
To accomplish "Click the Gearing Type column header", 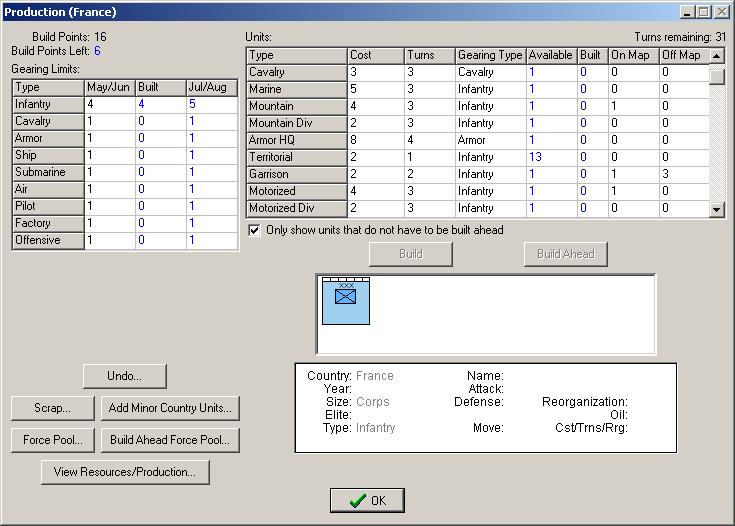I will (x=490, y=55).
